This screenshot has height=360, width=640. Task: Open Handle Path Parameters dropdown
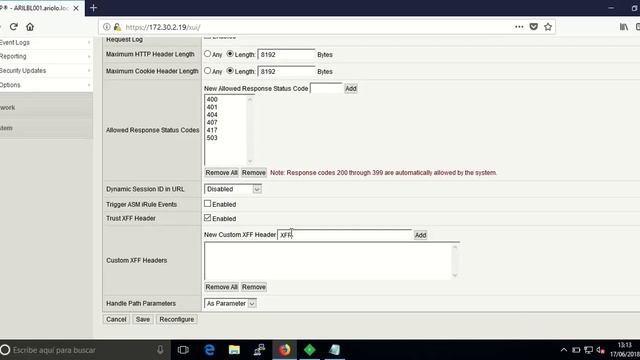pyautogui.click(x=230, y=303)
